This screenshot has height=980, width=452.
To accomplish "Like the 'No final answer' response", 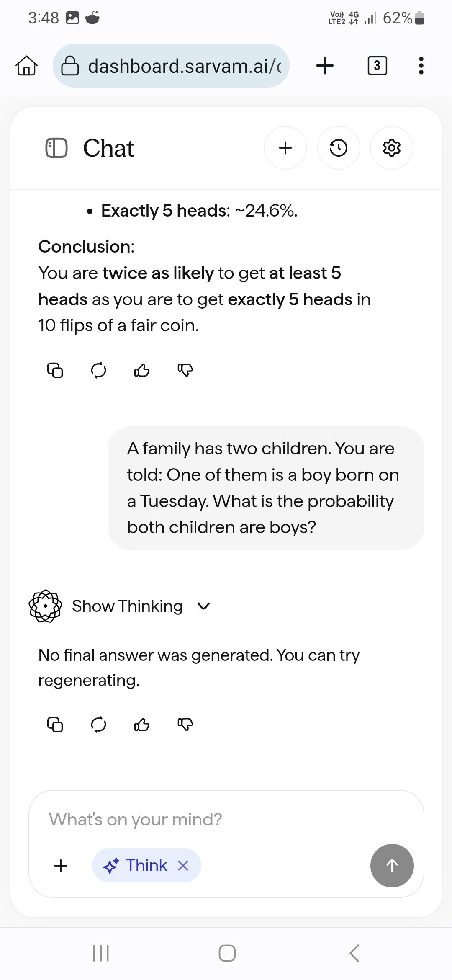I will 142,725.
